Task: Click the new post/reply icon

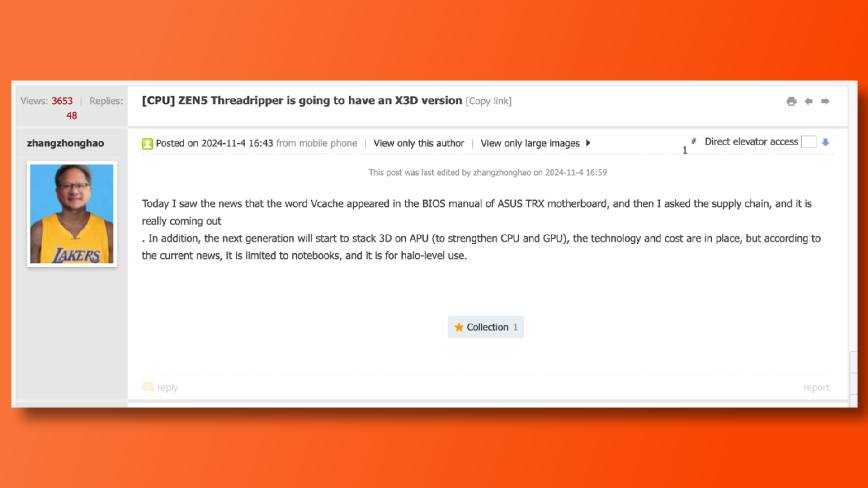Action: coord(148,386)
